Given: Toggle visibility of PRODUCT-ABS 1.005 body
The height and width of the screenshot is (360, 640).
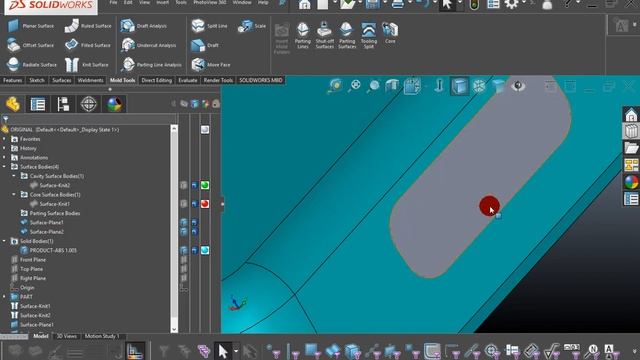Looking at the screenshot, I should pos(184,250).
